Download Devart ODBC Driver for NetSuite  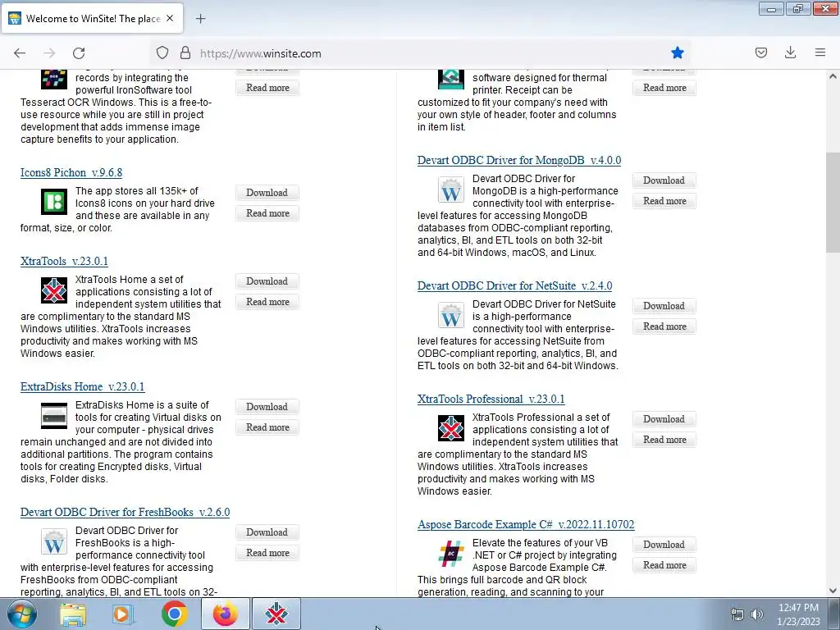click(664, 306)
